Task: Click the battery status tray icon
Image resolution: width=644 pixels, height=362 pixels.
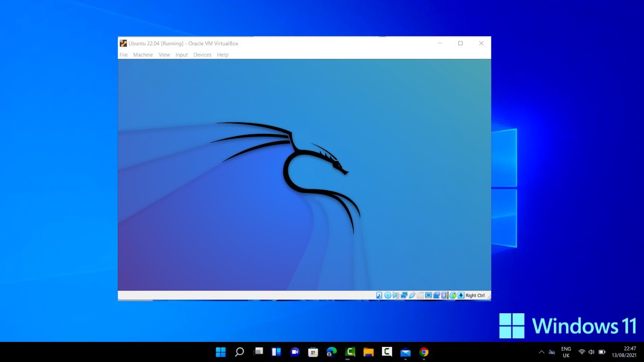Action: click(x=602, y=352)
